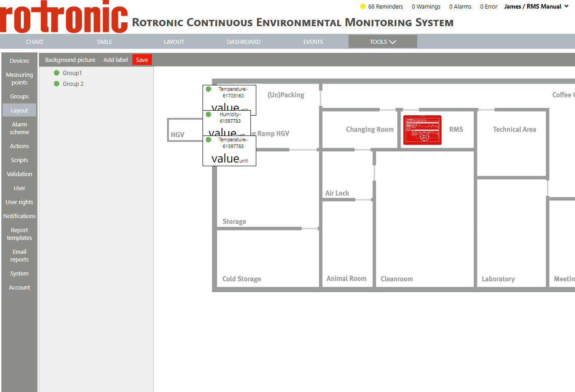575x392 pixels.
Task: Open User in the sidebar
Action: click(x=19, y=188)
